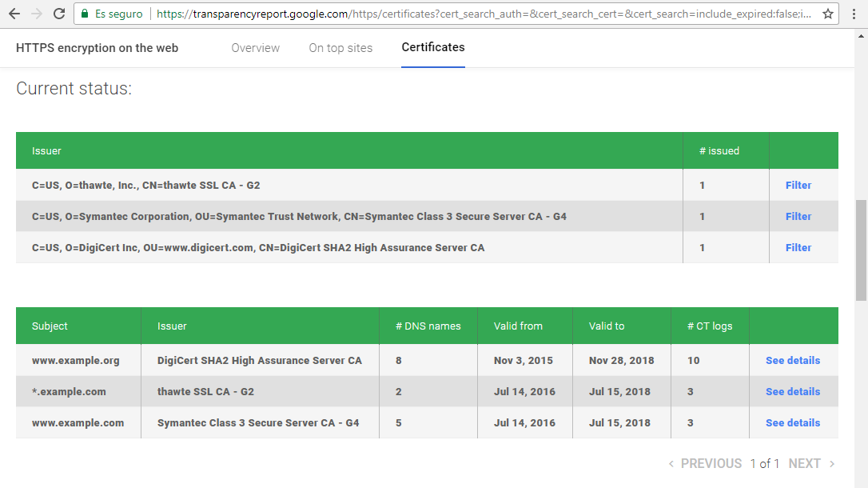
Task: Reload the page with the refresh icon
Action: point(59,14)
